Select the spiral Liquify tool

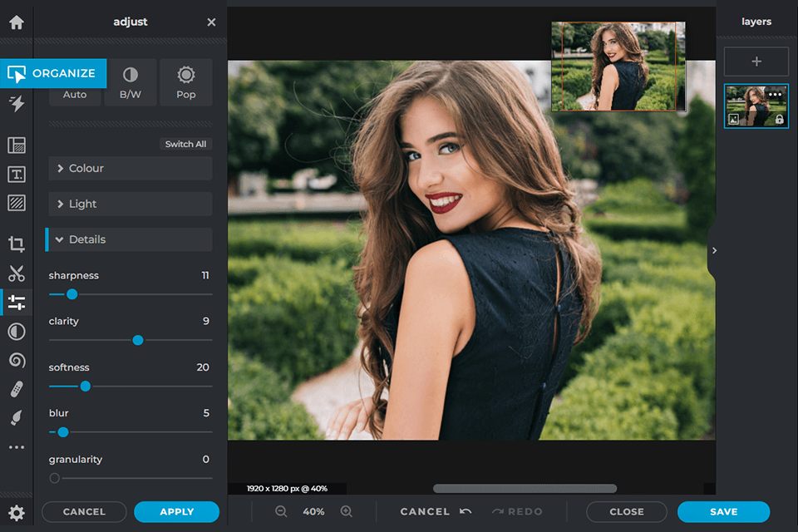[x=17, y=361]
